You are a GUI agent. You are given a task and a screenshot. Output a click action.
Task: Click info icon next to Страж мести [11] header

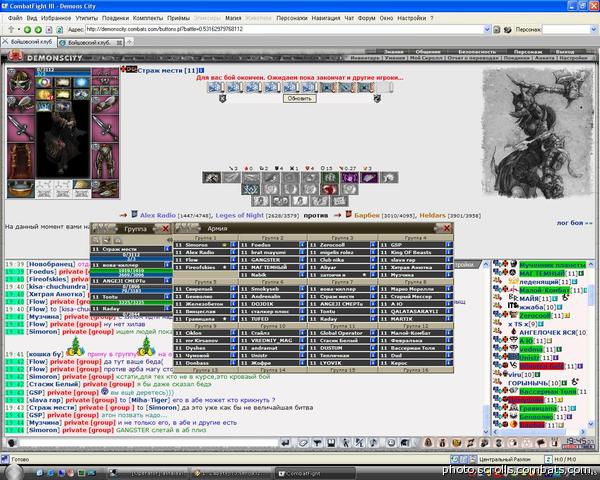201,70
